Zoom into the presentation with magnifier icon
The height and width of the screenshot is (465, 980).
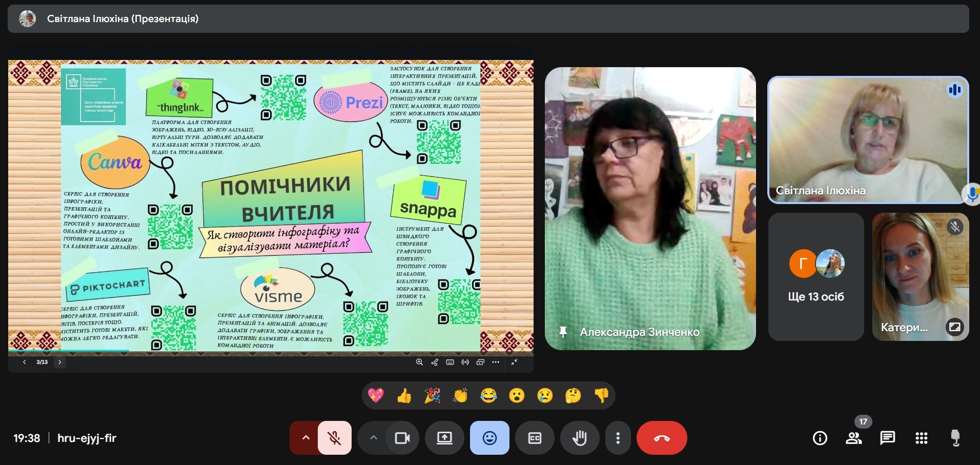(419, 362)
